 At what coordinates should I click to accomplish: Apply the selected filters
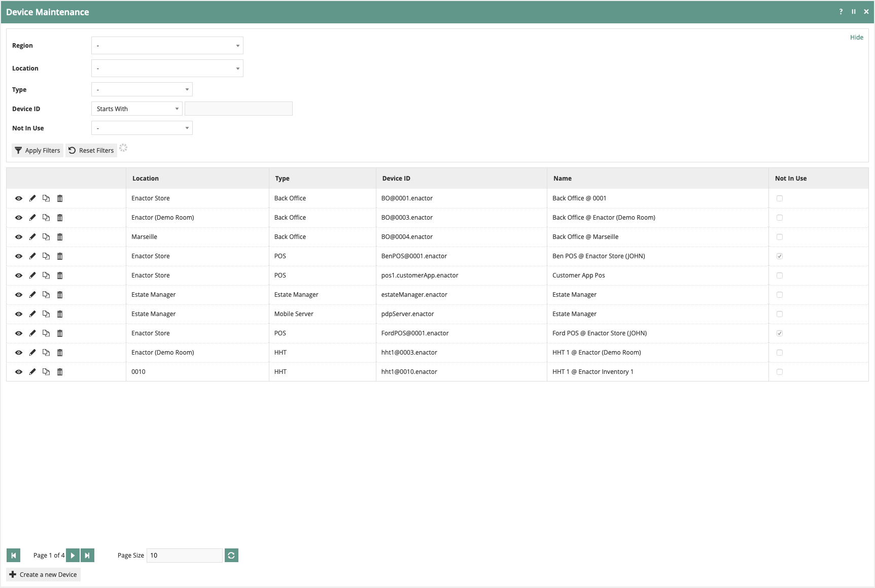(x=38, y=151)
